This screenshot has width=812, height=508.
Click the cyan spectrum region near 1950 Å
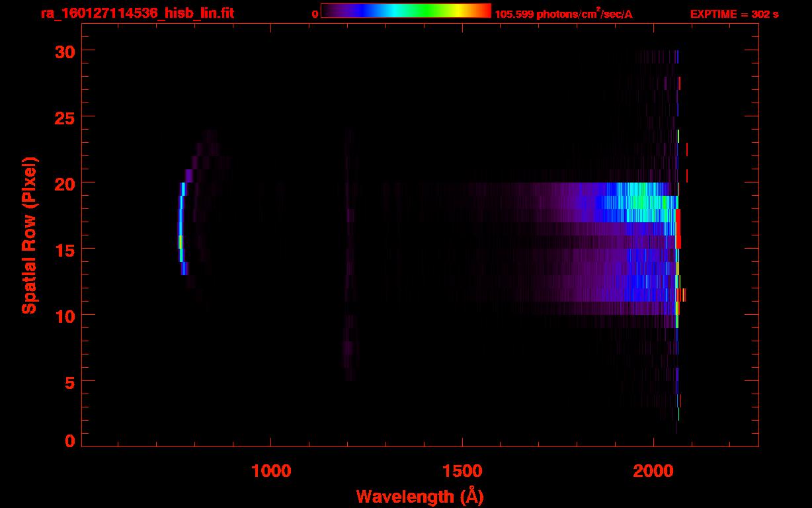click(641, 202)
